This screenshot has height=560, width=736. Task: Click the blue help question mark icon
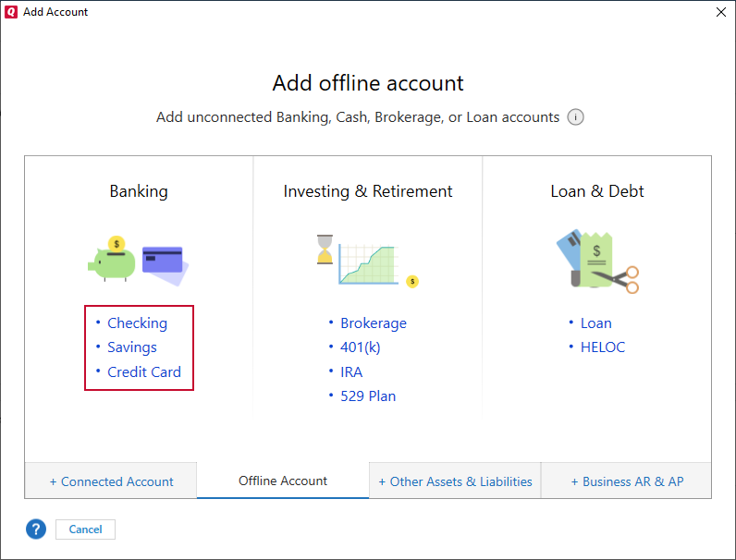tap(36, 530)
